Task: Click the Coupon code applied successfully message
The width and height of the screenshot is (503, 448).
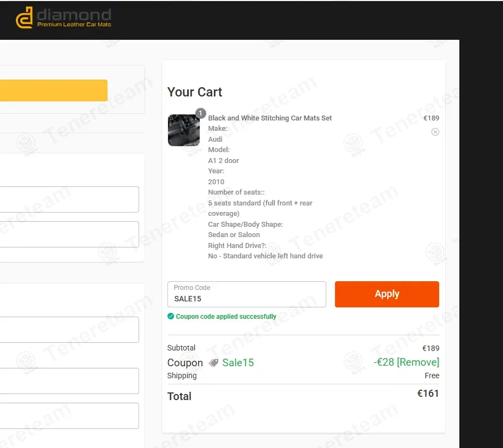Action: tap(226, 317)
